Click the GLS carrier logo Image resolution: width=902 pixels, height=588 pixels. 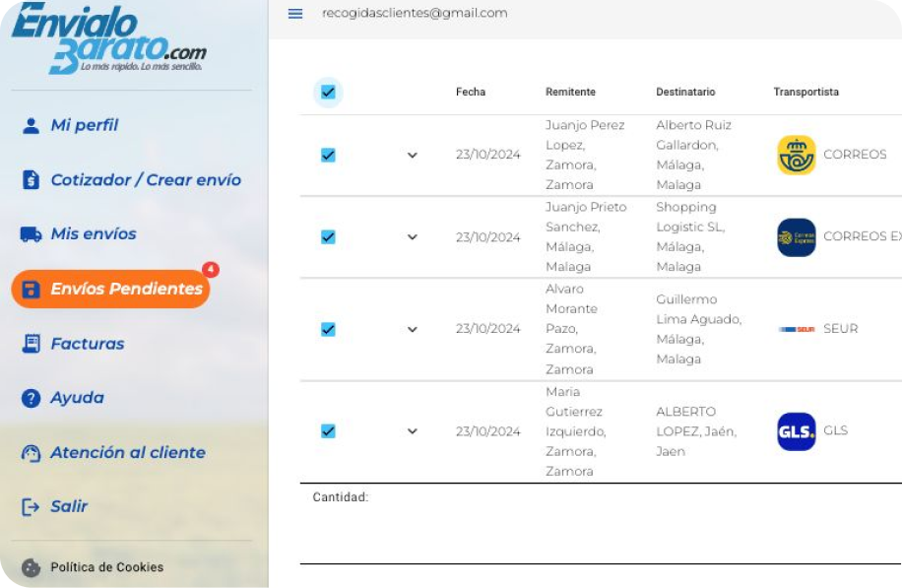796,431
